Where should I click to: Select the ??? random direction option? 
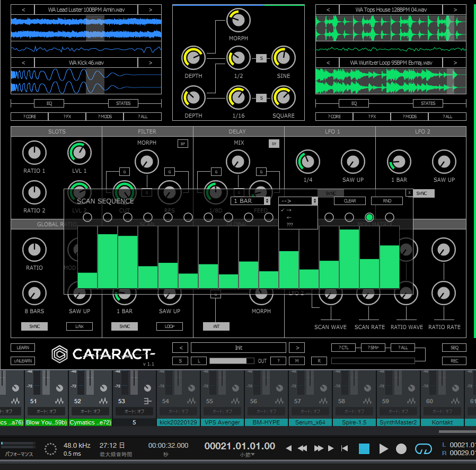pos(298,225)
